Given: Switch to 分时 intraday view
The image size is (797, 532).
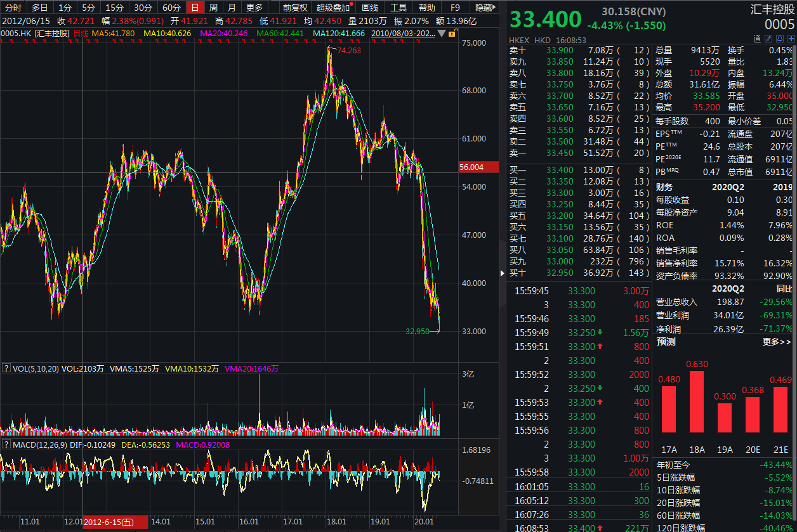Looking at the screenshot, I should click(x=13, y=8).
